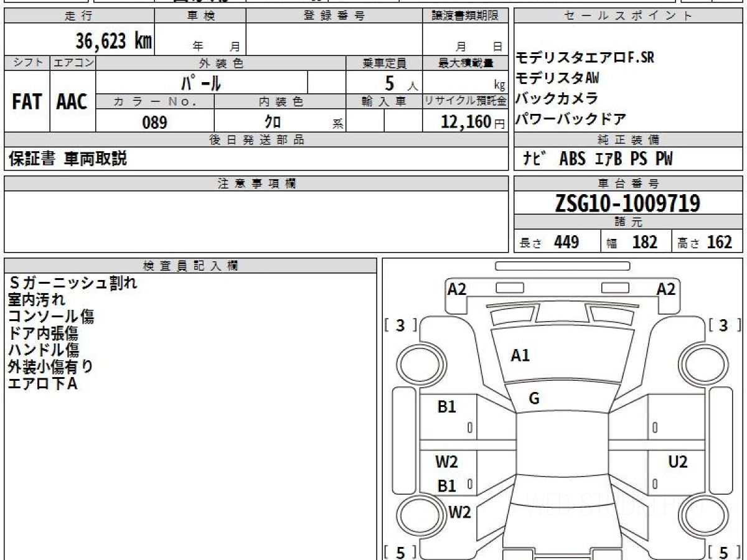Click the 検査員記入欄 header

click(x=190, y=266)
